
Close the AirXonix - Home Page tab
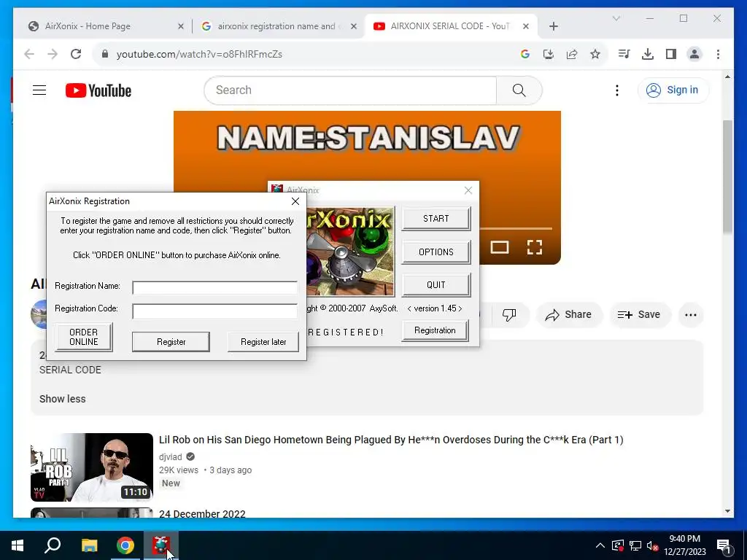[x=181, y=26]
